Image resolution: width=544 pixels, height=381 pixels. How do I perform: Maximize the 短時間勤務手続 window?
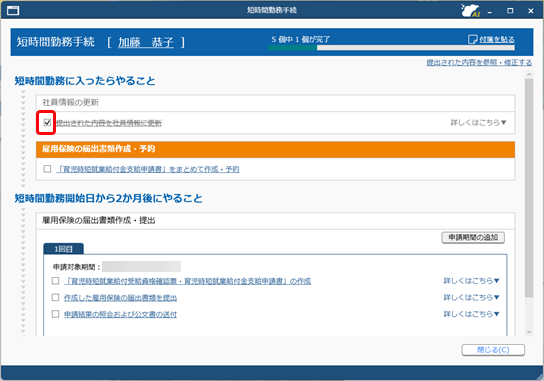pos(510,11)
